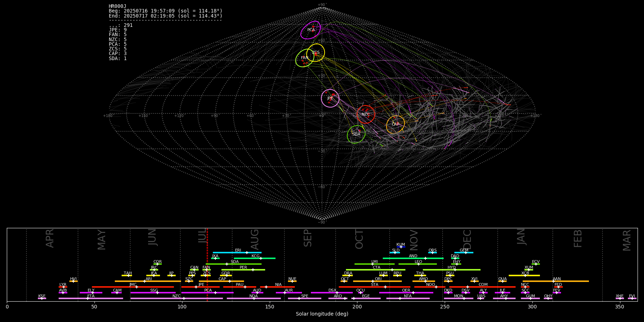Click the 'ZCS: 5' count in the legend
Image resolution: width=644 pixels, height=322 pixels.
[118, 49]
